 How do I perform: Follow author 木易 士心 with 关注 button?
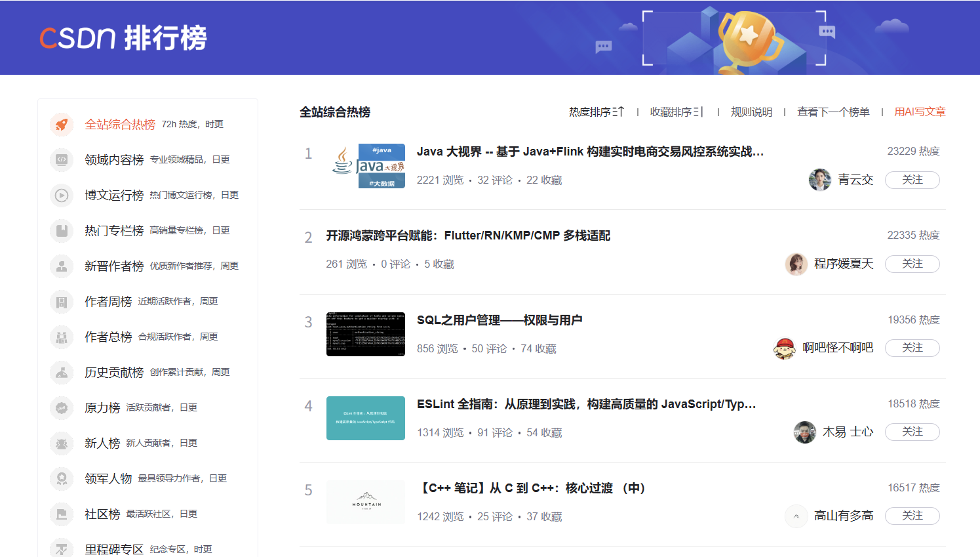[x=912, y=432]
